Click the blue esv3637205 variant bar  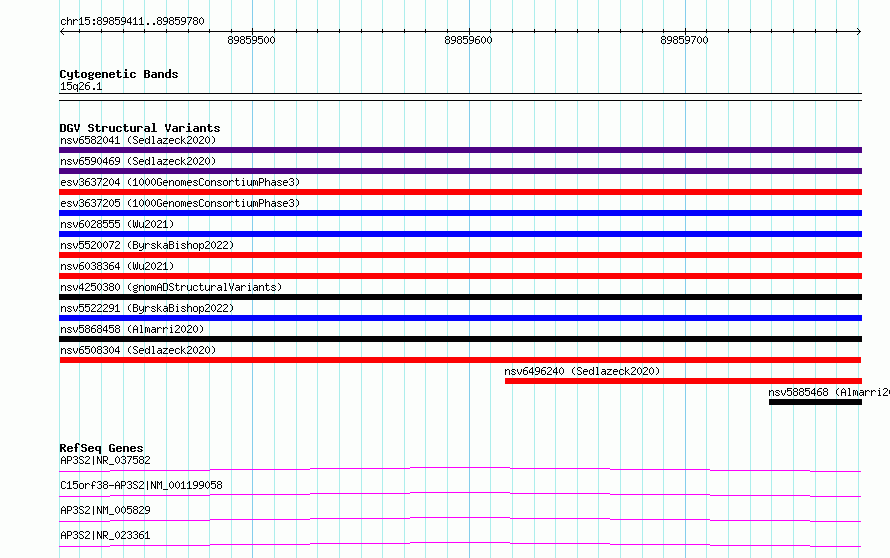coord(460,213)
